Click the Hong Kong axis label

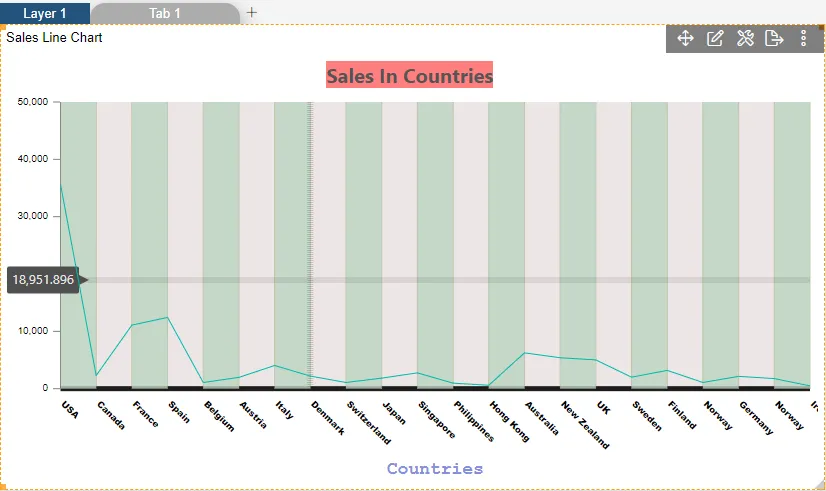click(509, 421)
